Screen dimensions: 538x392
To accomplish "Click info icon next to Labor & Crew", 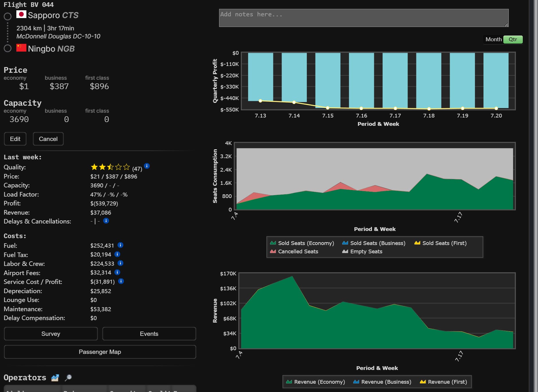I will 120,263.
